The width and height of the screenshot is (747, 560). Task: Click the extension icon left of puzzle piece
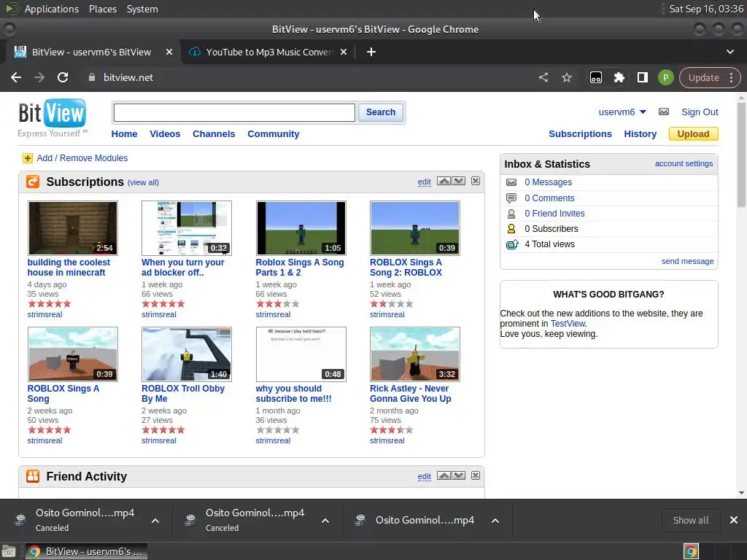(596, 77)
